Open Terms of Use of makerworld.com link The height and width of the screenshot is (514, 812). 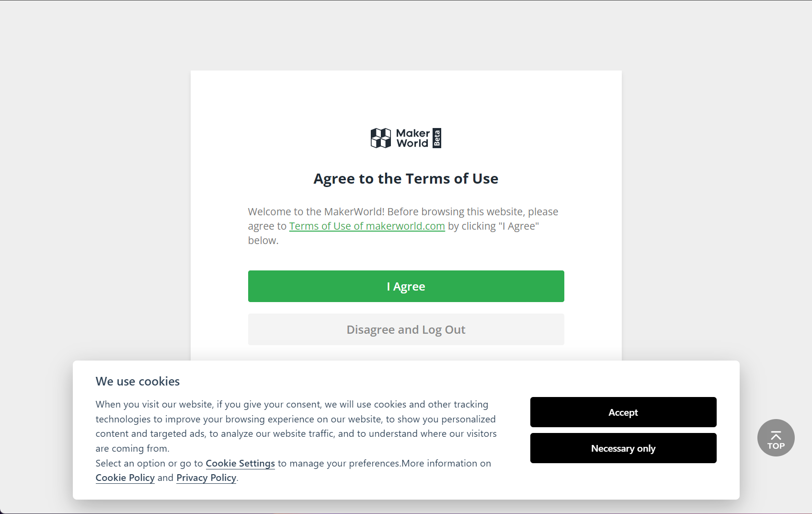point(367,226)
